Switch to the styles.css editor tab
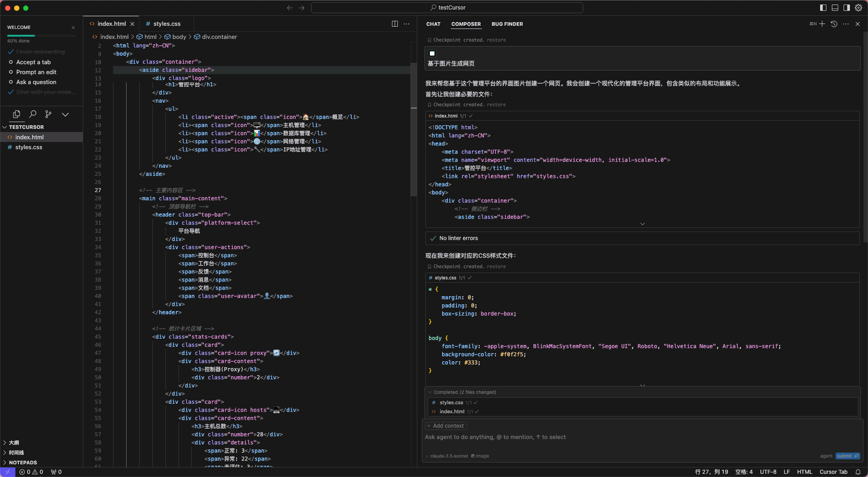Screen dimensions: 868x477 166,24
